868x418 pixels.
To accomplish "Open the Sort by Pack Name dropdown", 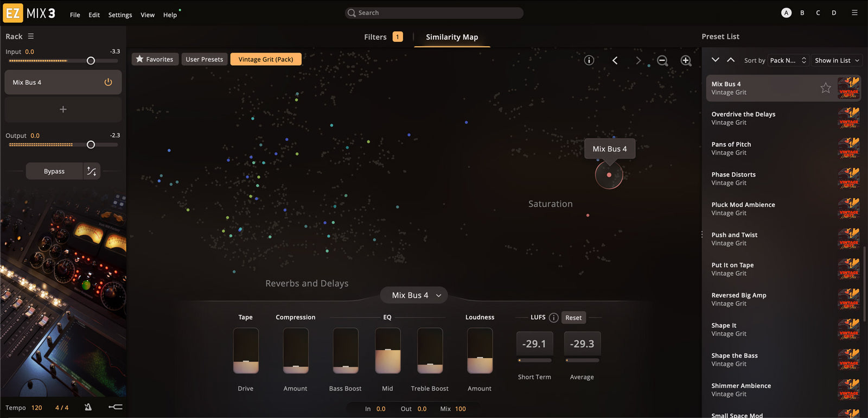I will click(x=788, y=60).
